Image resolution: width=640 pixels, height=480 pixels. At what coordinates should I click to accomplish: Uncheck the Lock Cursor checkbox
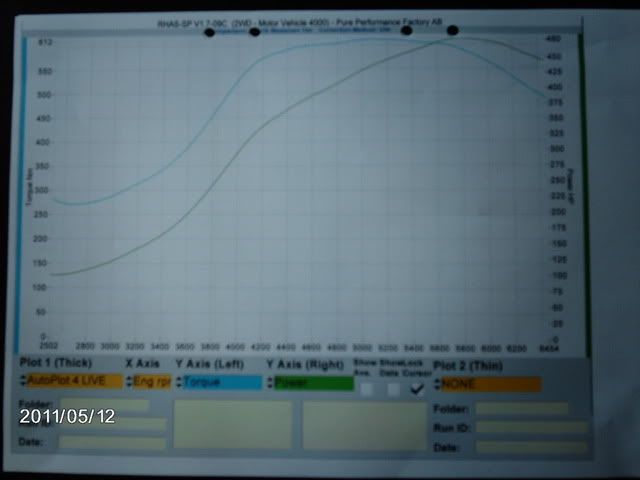(x=417, y=389)
